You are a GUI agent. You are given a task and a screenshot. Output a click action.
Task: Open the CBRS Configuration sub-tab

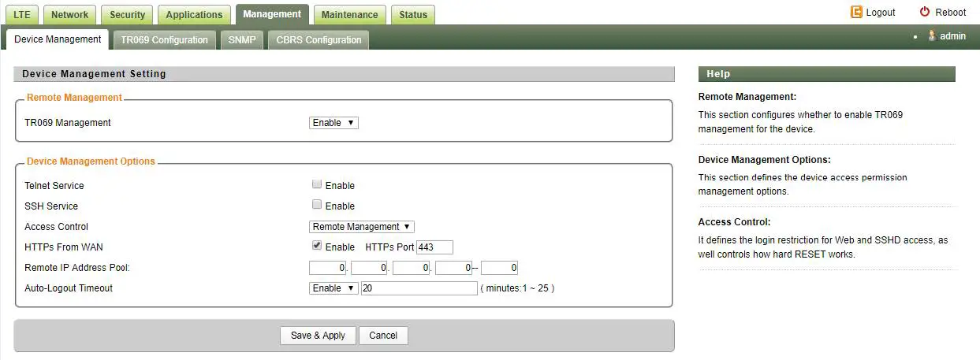click(x=319, y=40)
